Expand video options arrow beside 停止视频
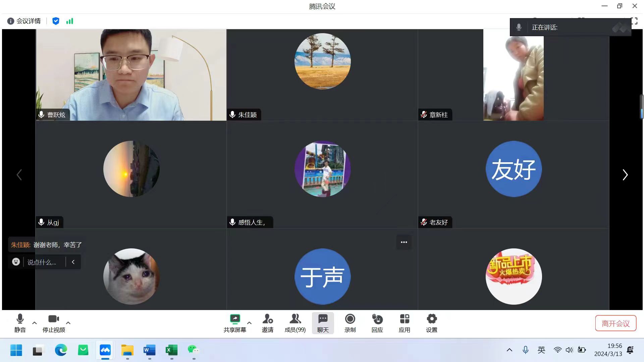This screenshot has height=362, width=644. pos(68,323)
